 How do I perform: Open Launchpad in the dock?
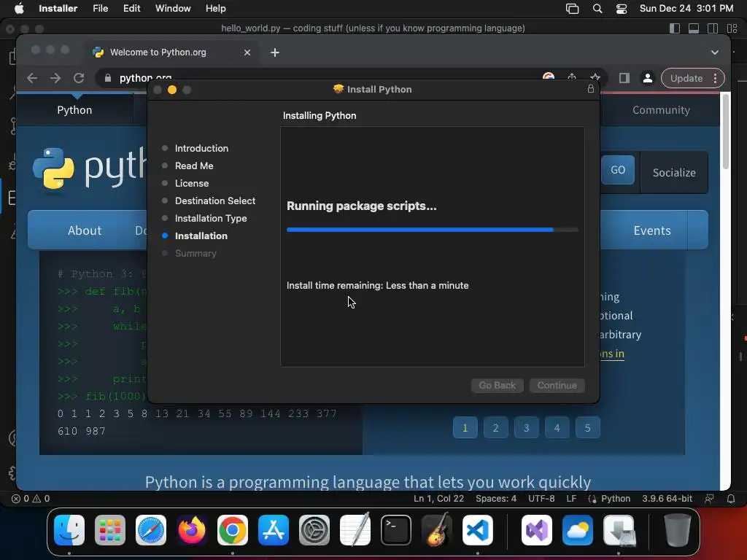click(x=110, y=530)
